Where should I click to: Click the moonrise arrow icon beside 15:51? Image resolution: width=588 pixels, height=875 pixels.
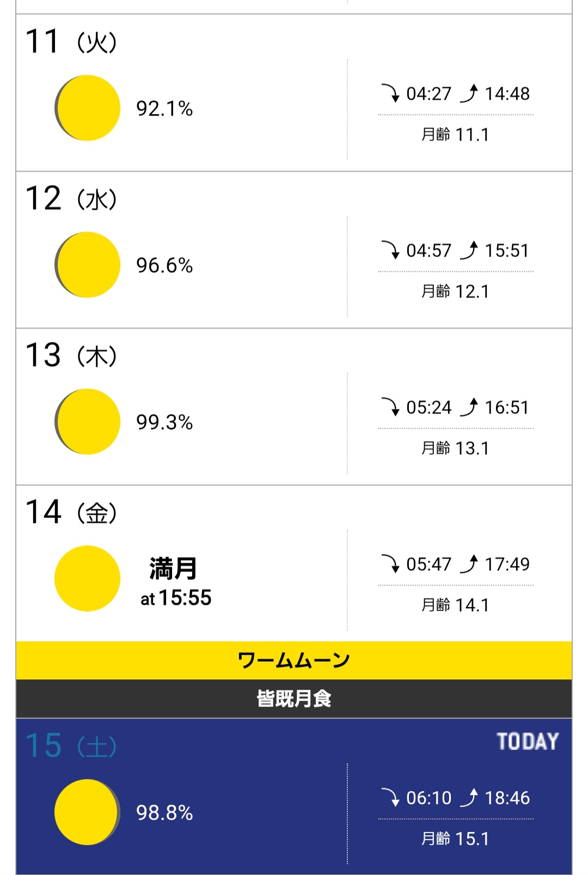point(469,250)
